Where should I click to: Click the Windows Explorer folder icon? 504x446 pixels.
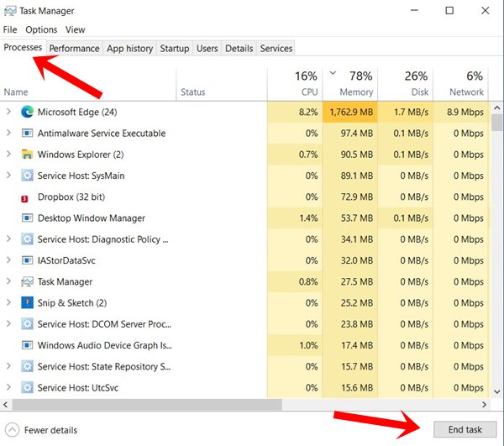(28, 155)
